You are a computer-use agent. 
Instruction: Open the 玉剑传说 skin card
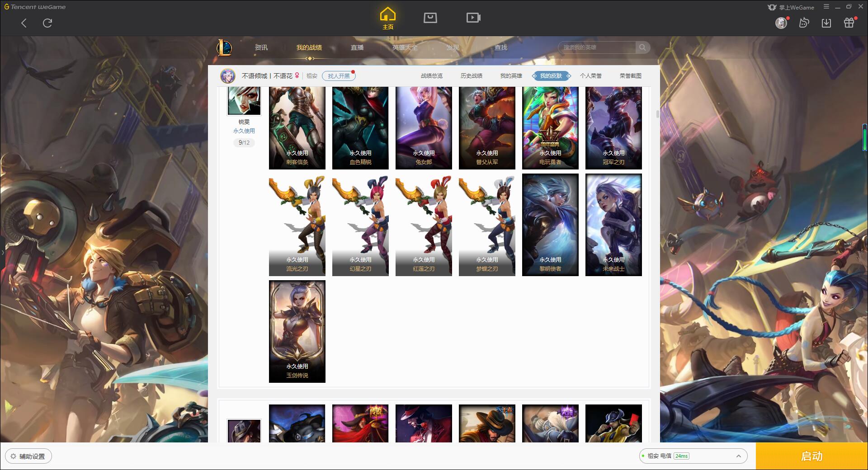point(297,332)
